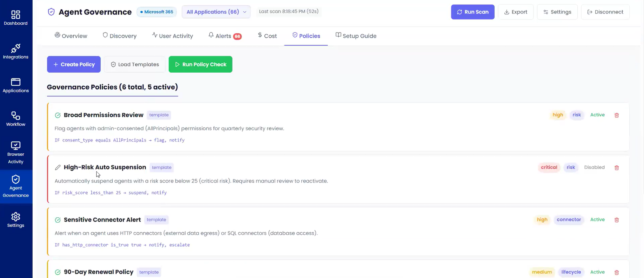Open the Dashboard sidebar icon
Screen dimensions: 644x278
tap(16, 18)
